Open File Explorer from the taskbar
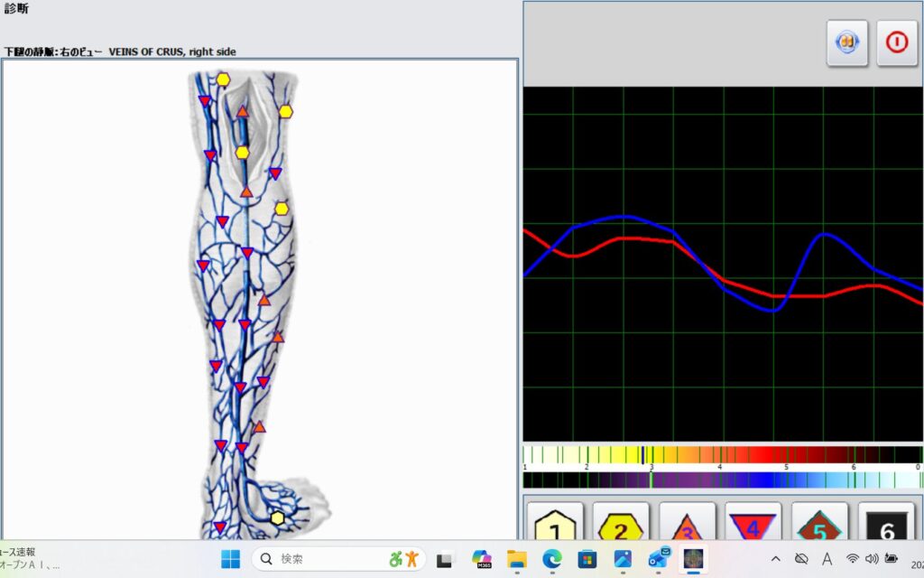The width and height of the screenshot is (924, 578). pos(516,559)
